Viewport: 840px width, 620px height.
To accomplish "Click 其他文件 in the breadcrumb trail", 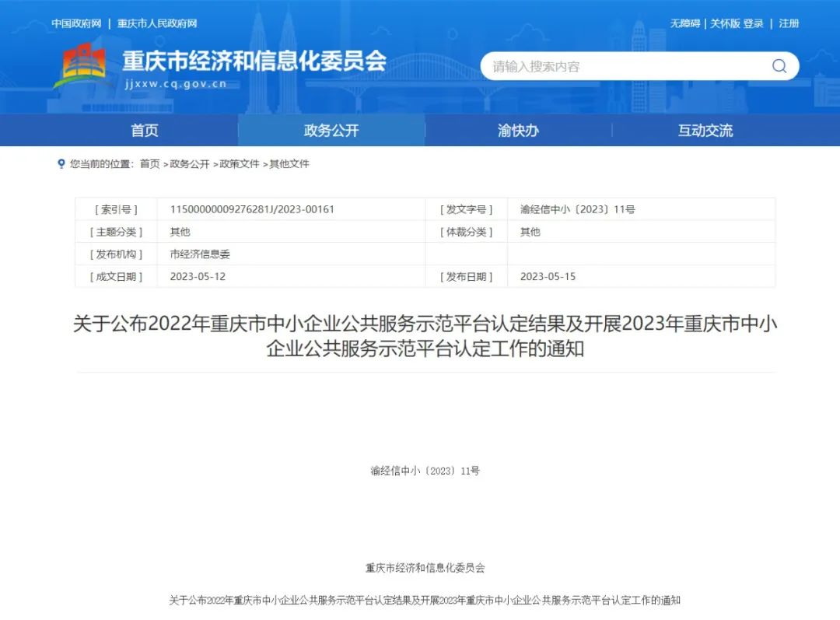I will coord(289,164).
